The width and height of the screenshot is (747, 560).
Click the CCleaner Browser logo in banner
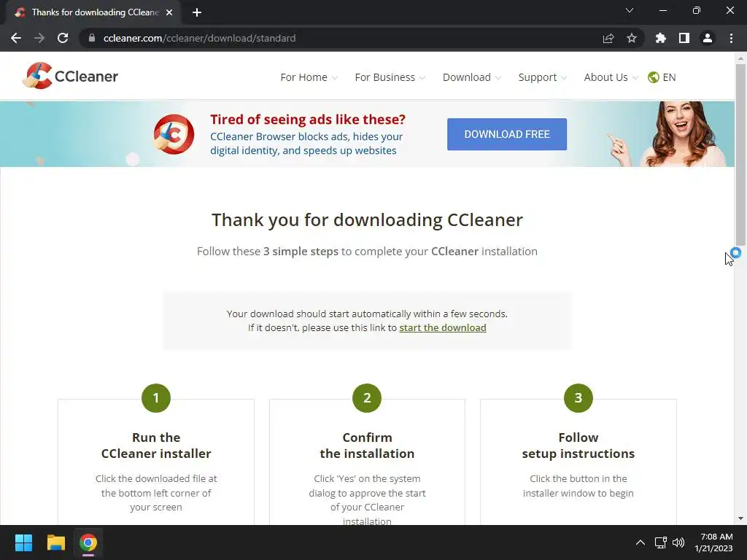tap(174, 134)
